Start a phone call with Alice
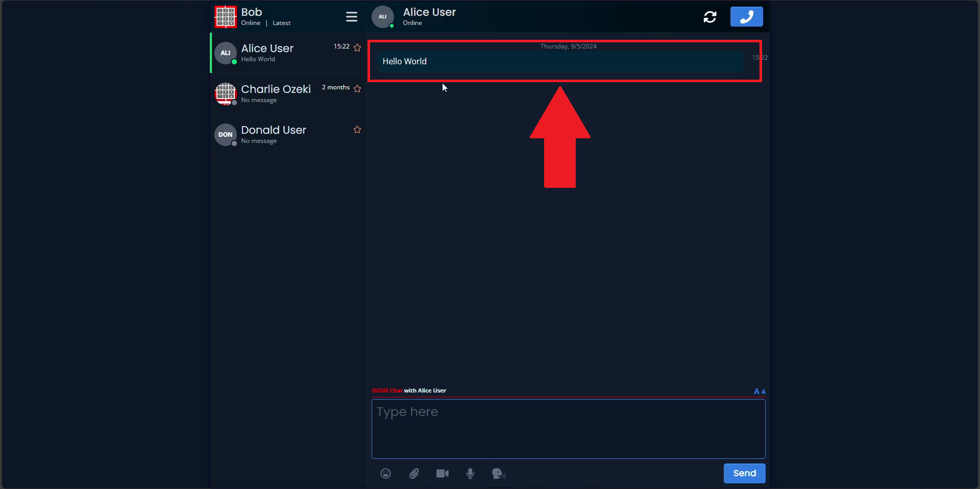980x489 pixels. coord(746,17)
